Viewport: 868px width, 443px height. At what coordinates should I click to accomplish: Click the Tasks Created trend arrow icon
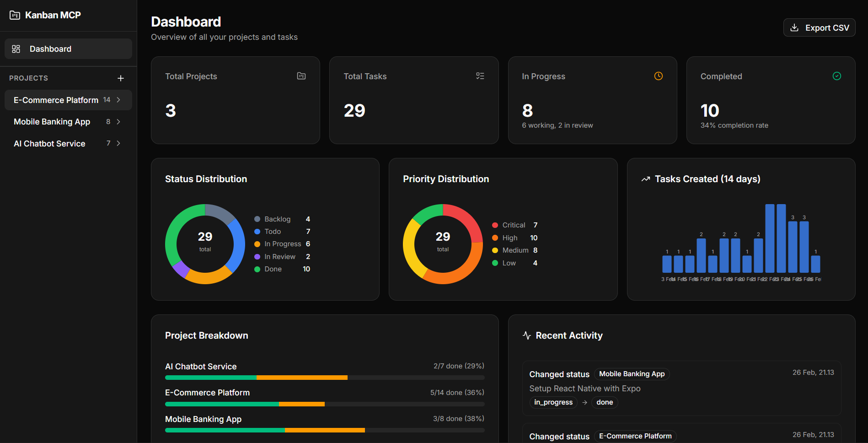(x=645, y=179)
